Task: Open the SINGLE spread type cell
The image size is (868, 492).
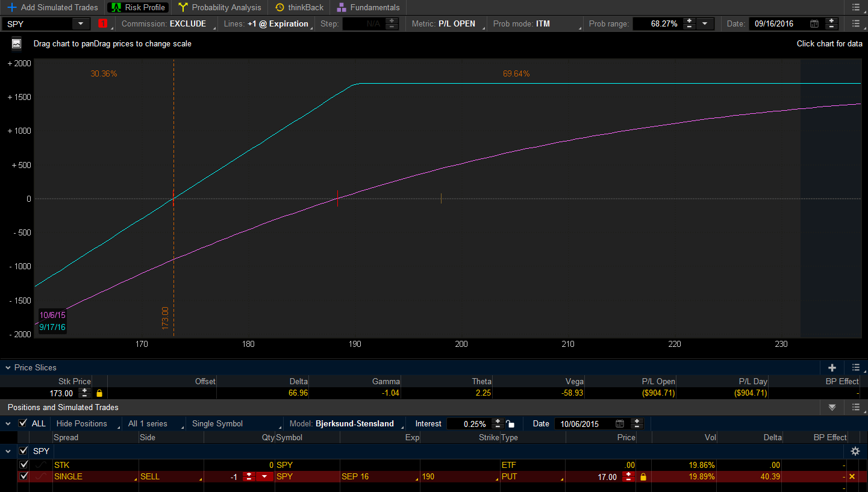Action: (95, 476)
